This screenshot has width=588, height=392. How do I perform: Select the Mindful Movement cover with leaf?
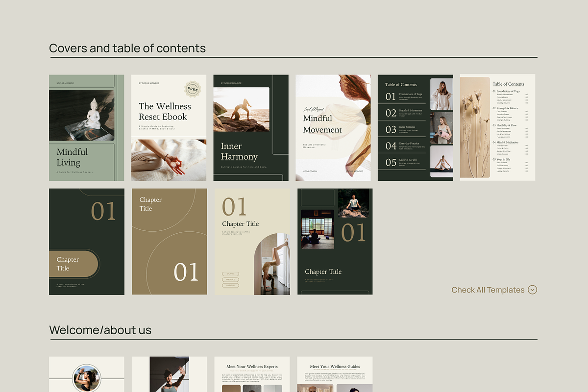click(x=333, y=127)
